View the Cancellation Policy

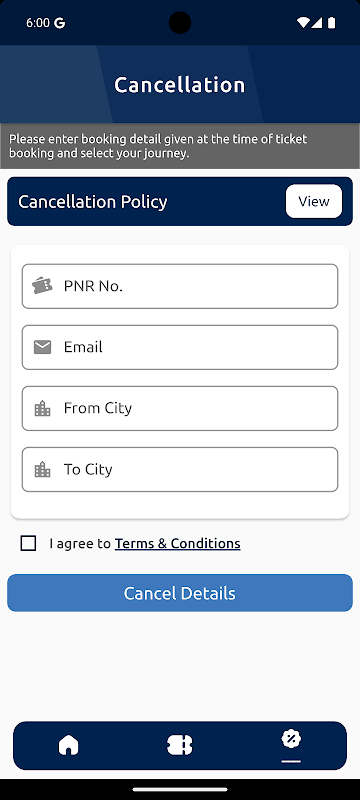pyautogui.click(x=314, y=201)
